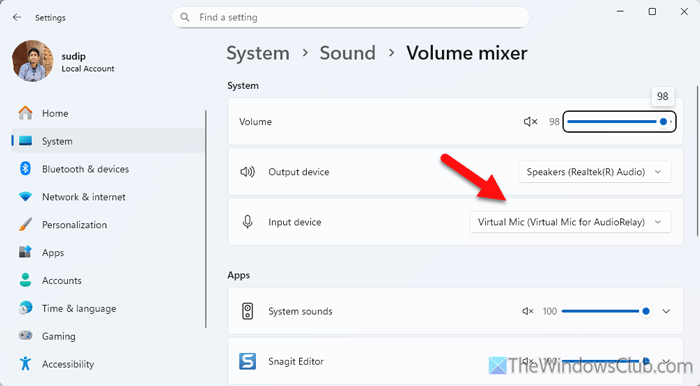The width and height of the screenshot is (700, 386).
Task: Go to System in breadcrumb
Action: pos(258,53)
